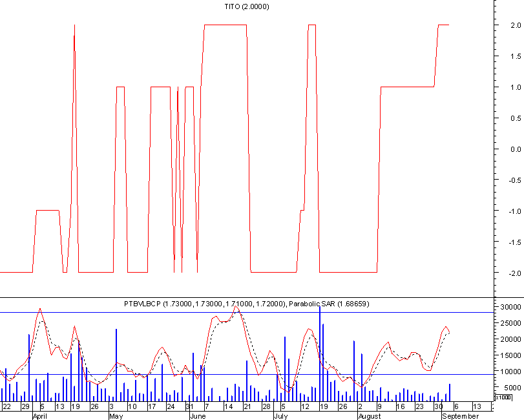Viewport: 524px width, 420px height.
Task: Click the date label 9 in August
Action: tap(379, 406)
